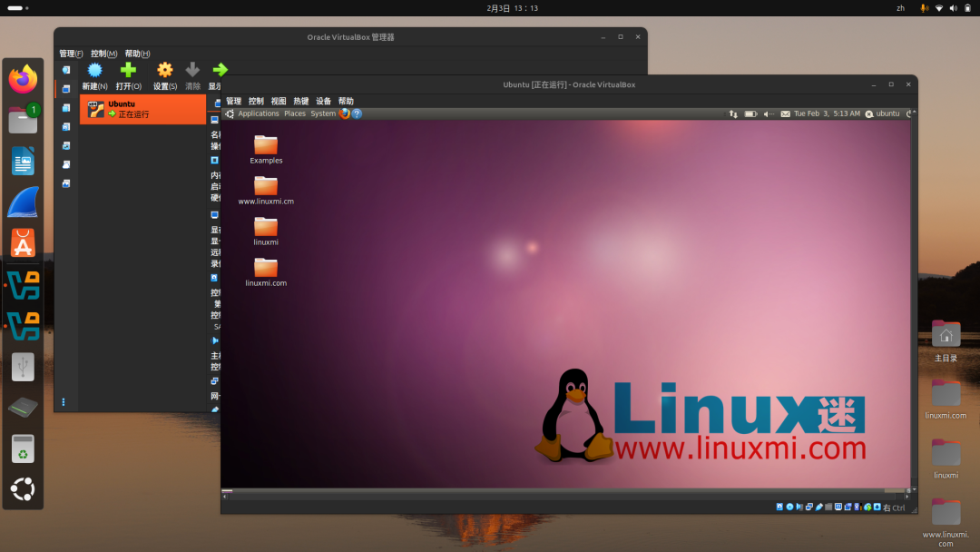Open Wireshark from the Ubuntu dock
Viewport: 980px width, 552px height.
(23, 202)
